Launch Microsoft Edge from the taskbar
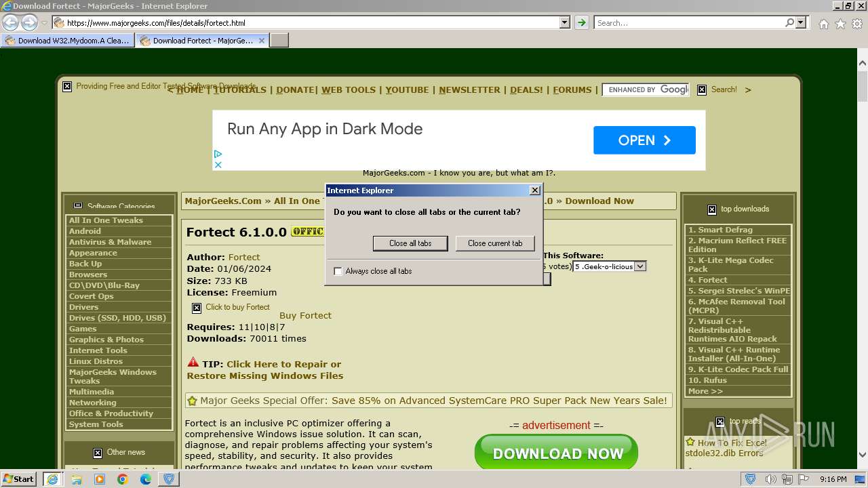 click(x=146, y=479)
